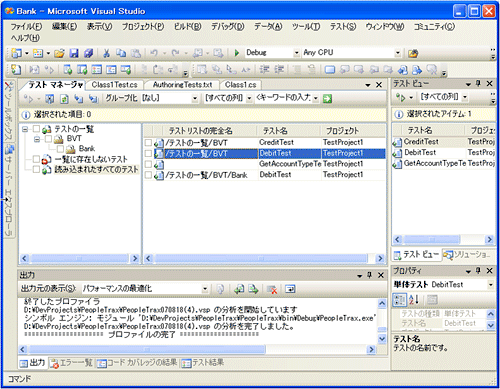Viewport: 500px width, 389px height.
Task: Click the テスト リストの完全名 column header
Action: (209, 131)
